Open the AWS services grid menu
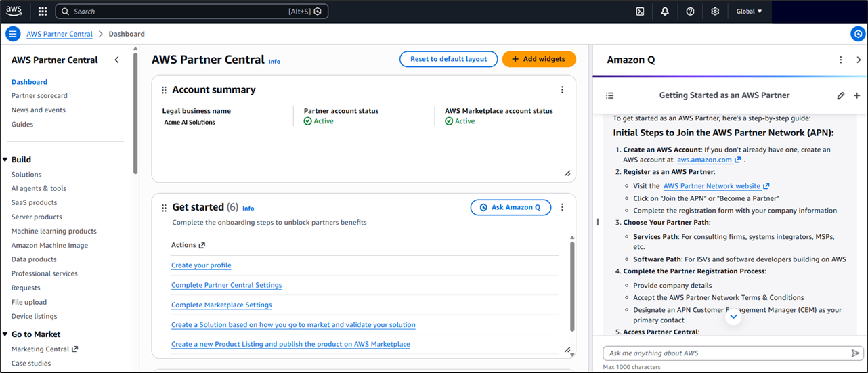868x373 pixels. click(x=43, y=12)
